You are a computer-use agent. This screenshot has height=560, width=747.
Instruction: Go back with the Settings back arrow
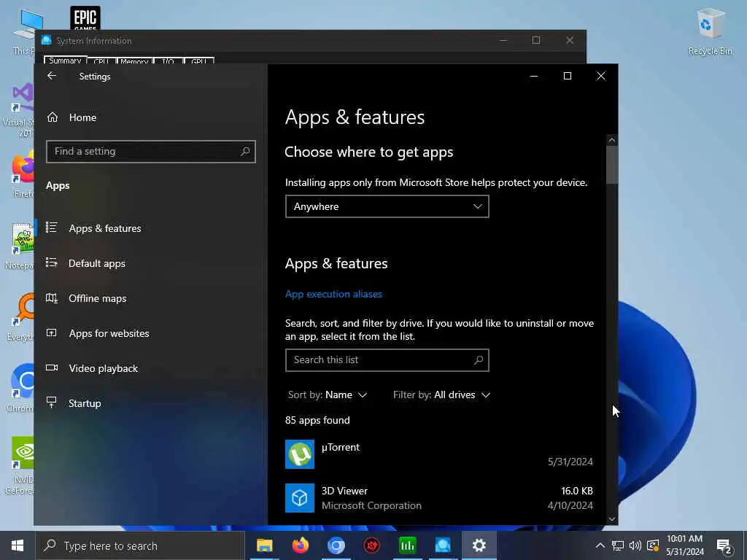pos(52,76)
